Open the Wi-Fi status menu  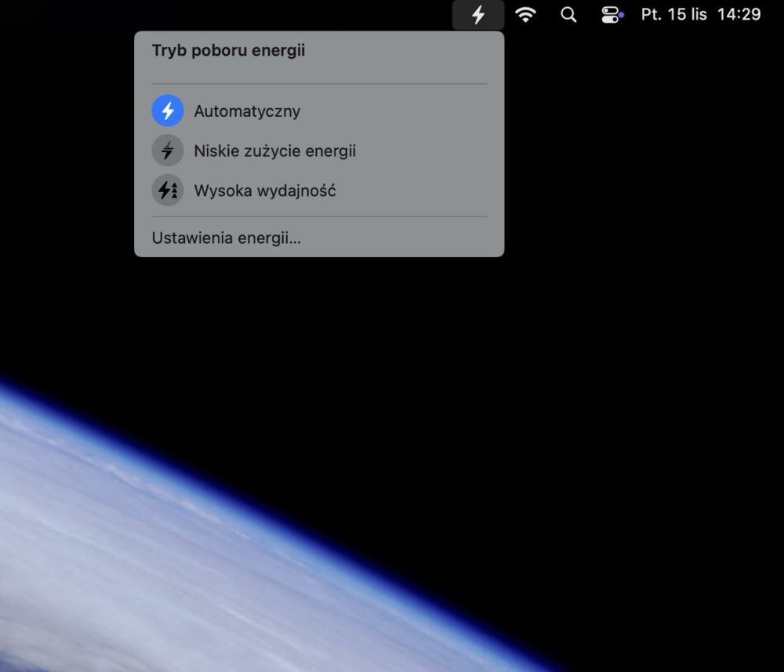coord(525,14)
